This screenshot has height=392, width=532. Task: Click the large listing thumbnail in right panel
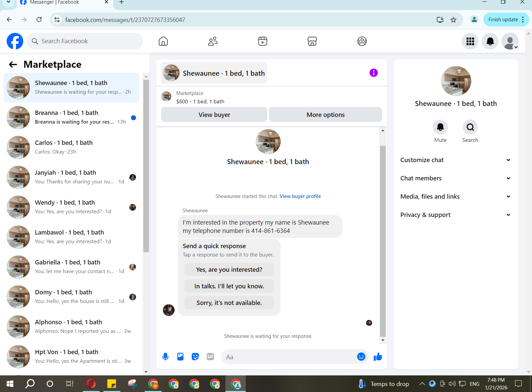pos(456,81)
